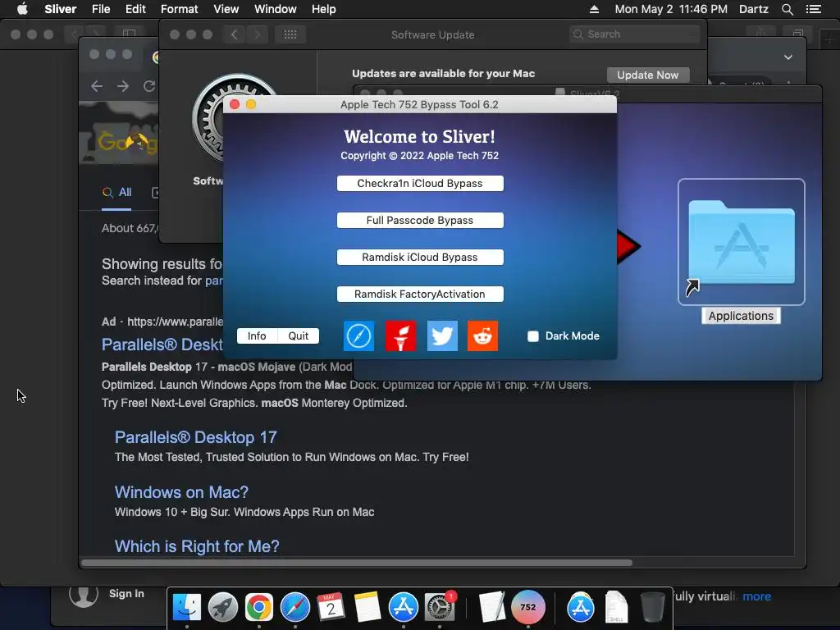This screenshot has height=630, width=840.
Task: Go back in Software Update window
Action: point(234,34)
